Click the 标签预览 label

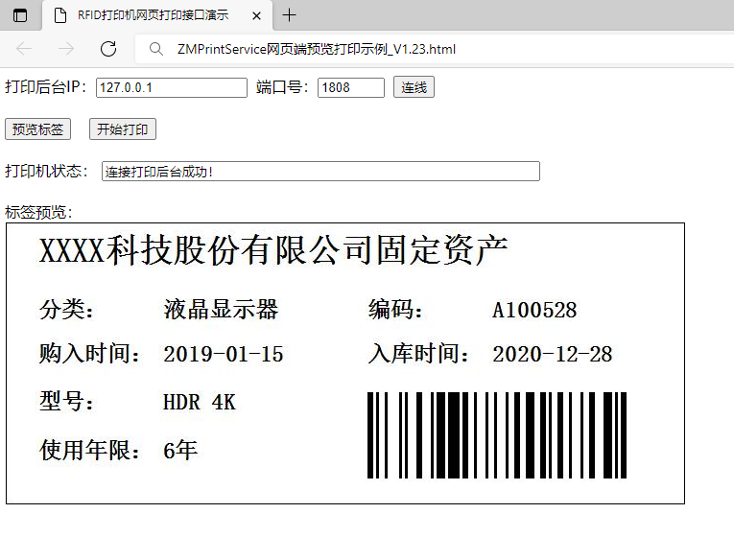tap(38, 213)
